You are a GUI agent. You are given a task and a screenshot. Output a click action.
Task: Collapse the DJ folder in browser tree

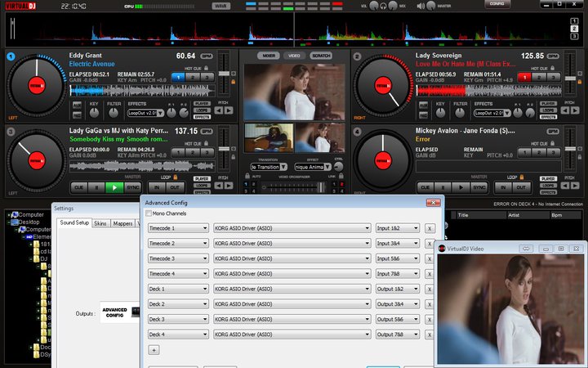coord(31,259)
